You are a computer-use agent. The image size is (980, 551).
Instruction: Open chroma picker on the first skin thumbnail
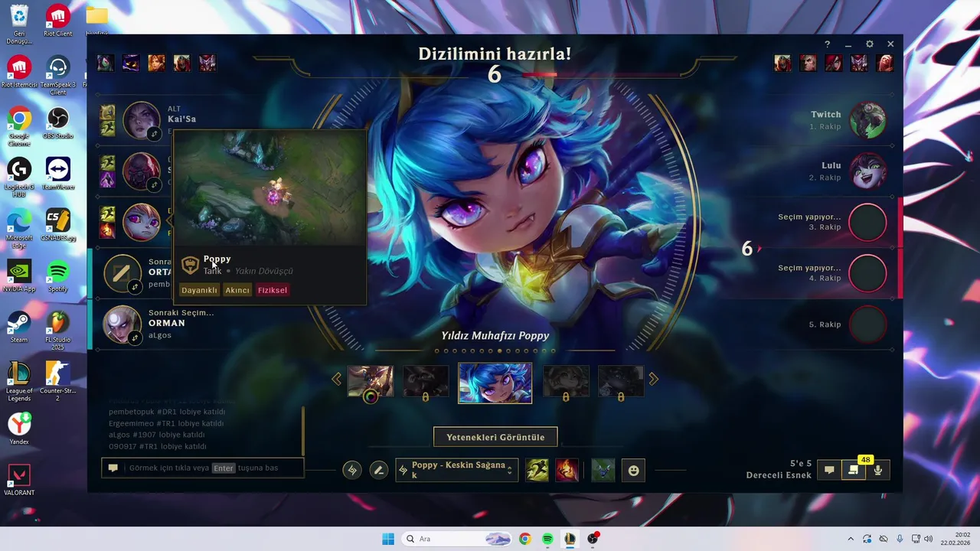(371, 396)
